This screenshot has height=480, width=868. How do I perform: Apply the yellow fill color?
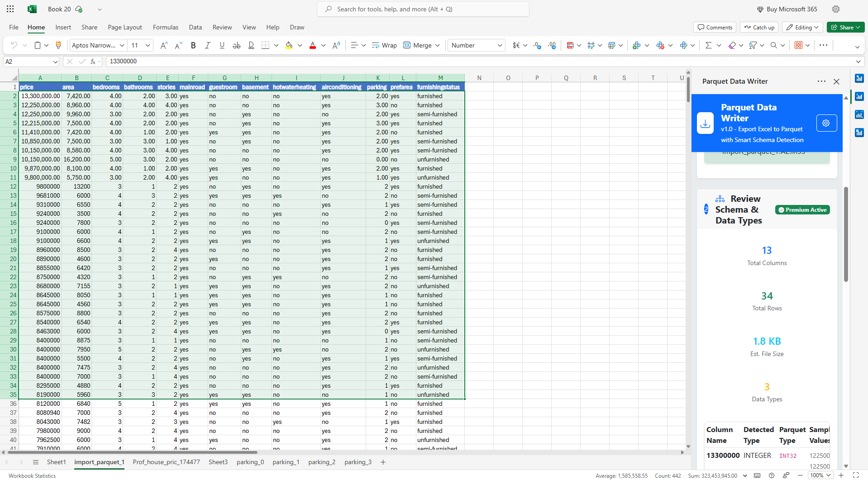coord(289,45)
